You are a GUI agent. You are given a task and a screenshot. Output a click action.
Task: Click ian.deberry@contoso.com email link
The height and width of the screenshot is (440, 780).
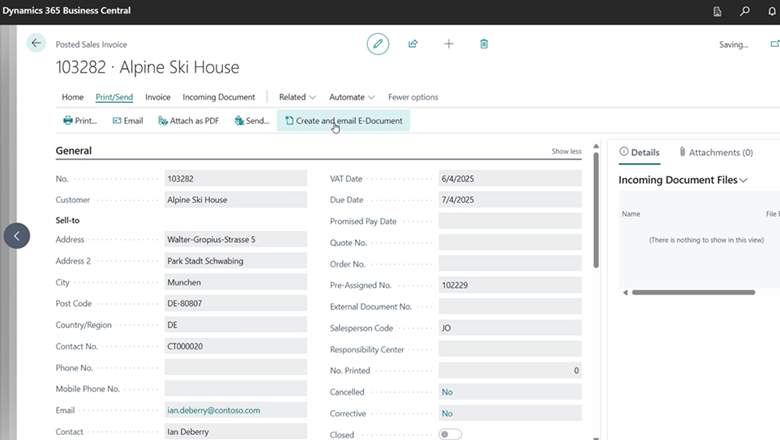coord(213,410)
